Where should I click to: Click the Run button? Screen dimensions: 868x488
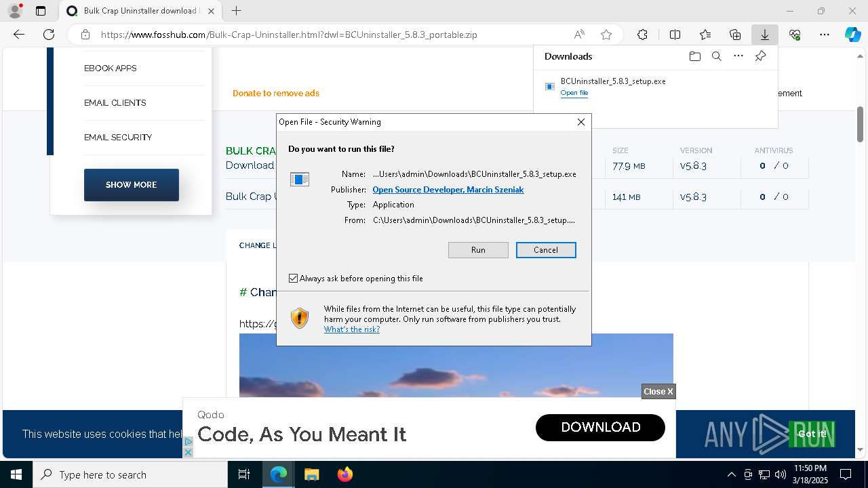click(x=478, y=250)
